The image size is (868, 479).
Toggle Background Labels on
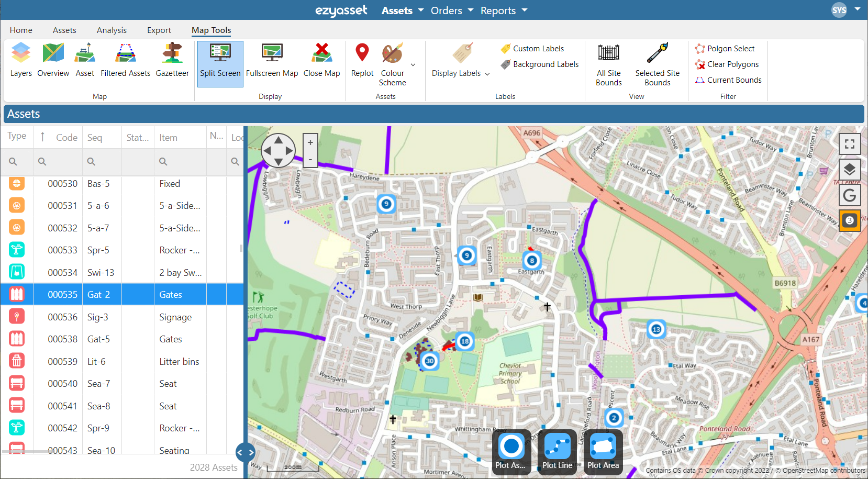point(539,64)
